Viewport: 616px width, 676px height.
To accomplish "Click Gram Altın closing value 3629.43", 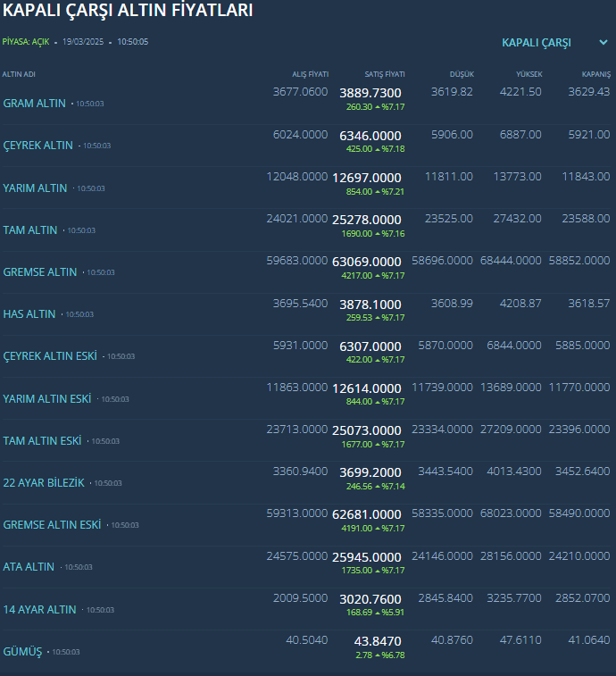I will pos(589,92).
